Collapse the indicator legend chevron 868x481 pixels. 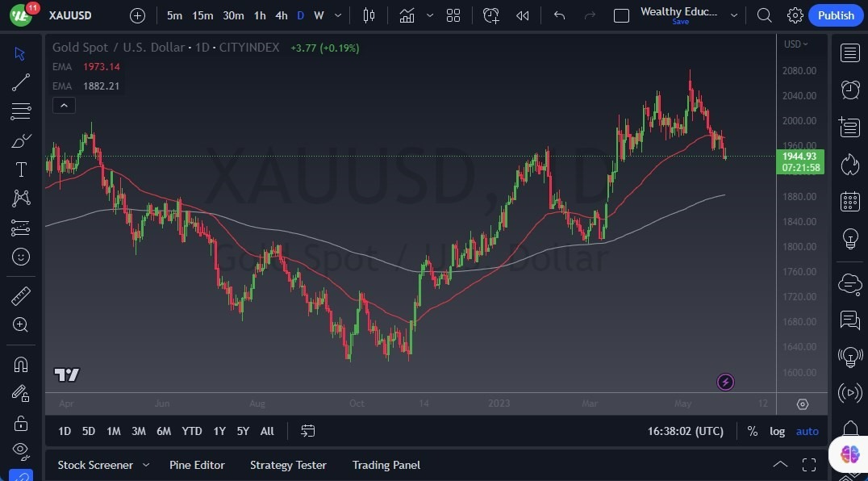coord(64,105)
